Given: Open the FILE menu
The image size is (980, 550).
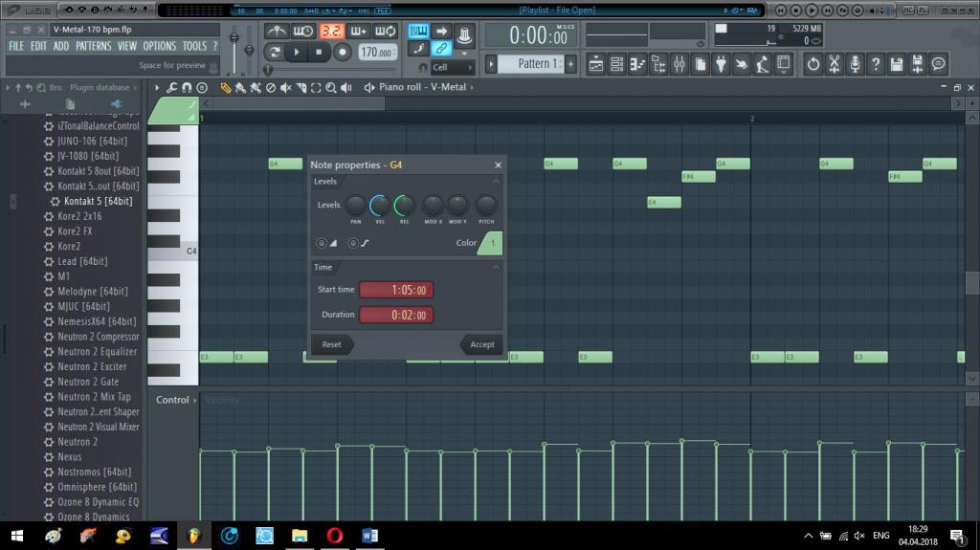Looking at the screenshot, I should click(x=16, y=46).
